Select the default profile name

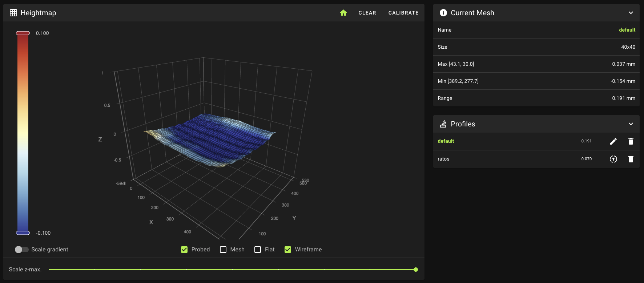[x=446, y=141]
